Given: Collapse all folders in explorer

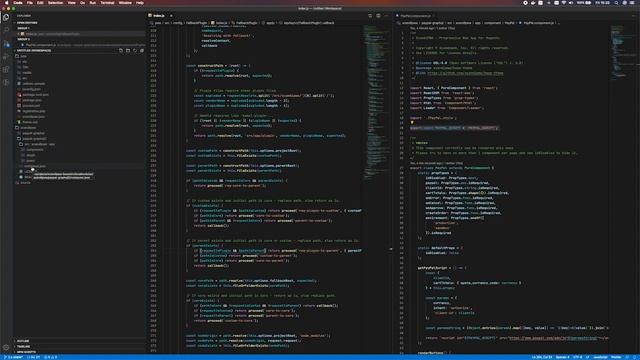Looking at the screenshot, I should 142,51.
